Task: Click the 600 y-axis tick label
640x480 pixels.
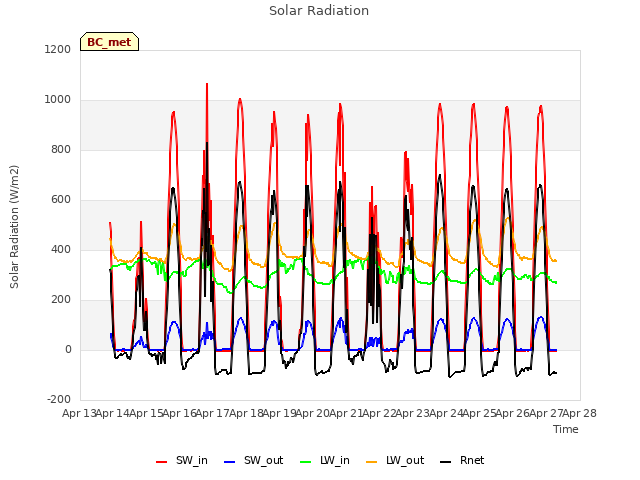Action: point(61,200)
